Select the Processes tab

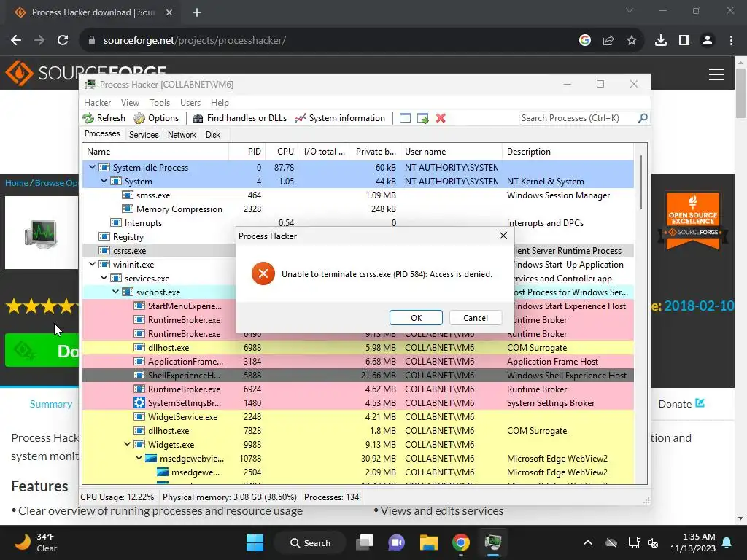102,134
